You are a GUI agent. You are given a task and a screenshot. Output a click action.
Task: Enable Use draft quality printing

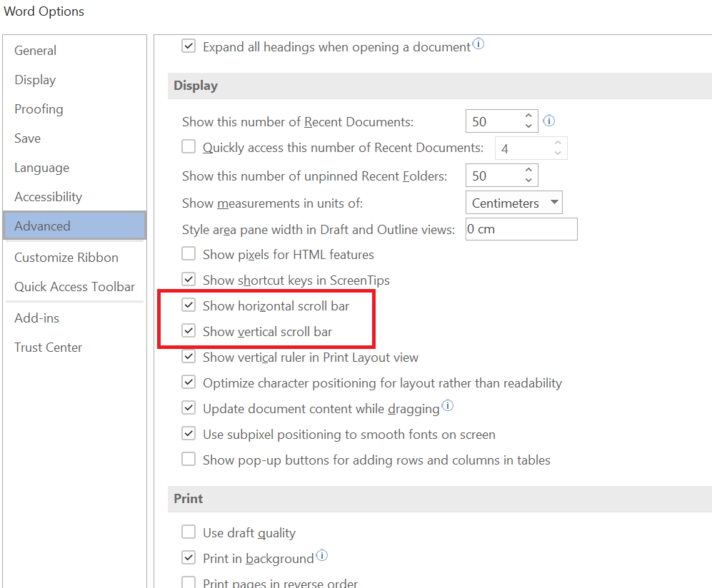coord(189,532)
